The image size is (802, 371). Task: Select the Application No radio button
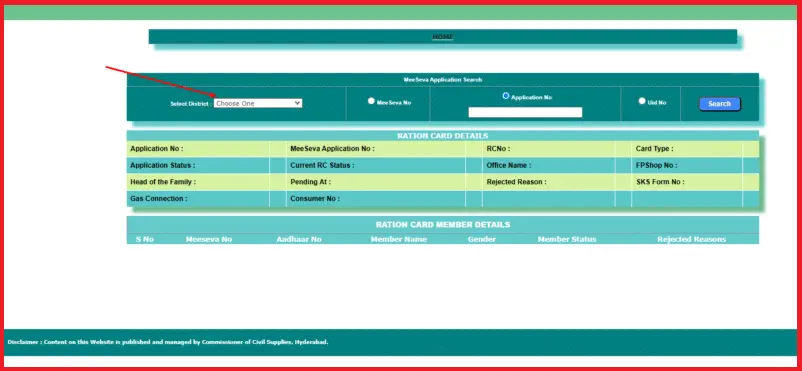(x=506, y=96)
